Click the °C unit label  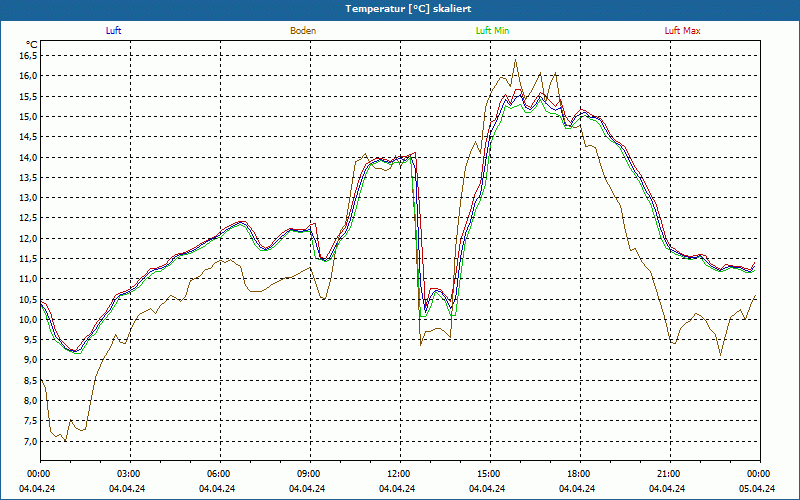(32, 45)
